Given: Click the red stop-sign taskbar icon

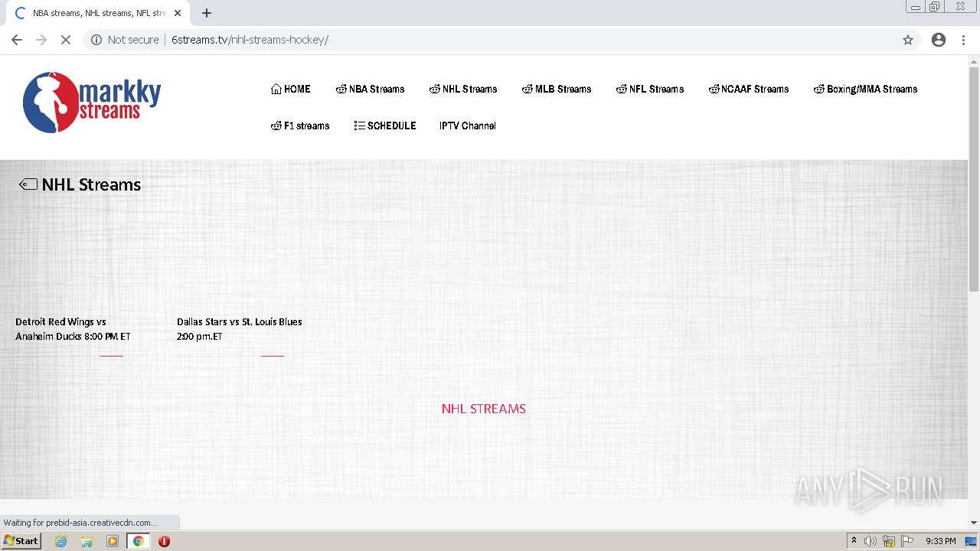Looking at the screenshot, I should pyautogui.click(x=164, y=541).
